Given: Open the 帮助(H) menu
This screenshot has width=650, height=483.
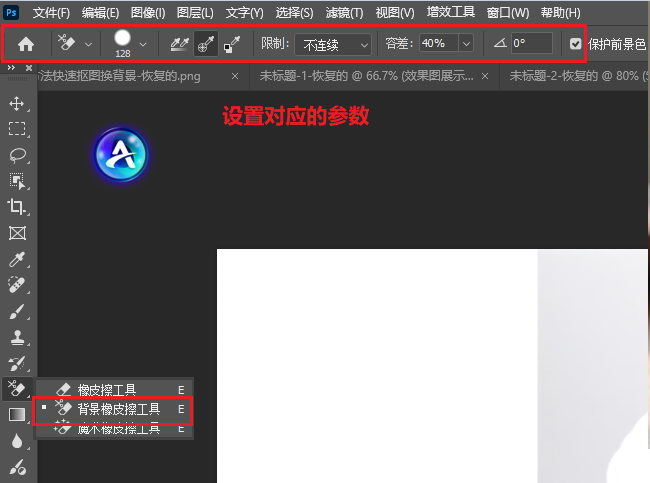Looking at the screenshot, I should [x=560, y=13].
